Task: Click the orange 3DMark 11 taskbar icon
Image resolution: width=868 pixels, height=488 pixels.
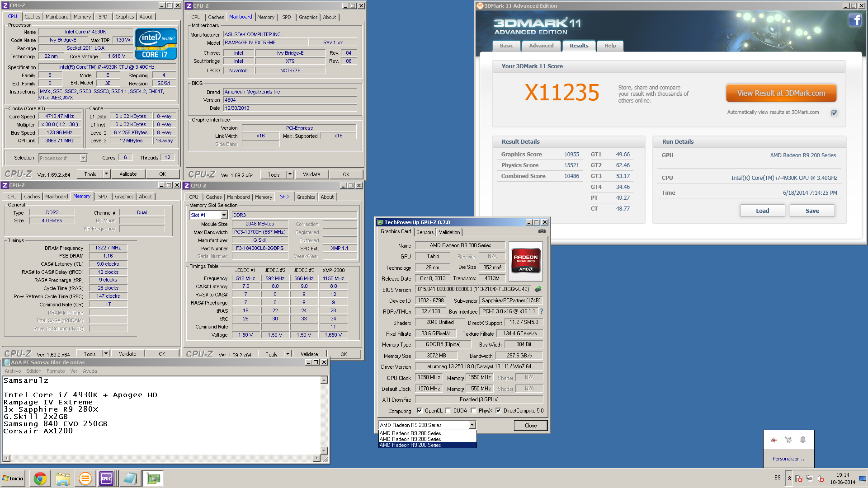Action: [x=85, y=479]
